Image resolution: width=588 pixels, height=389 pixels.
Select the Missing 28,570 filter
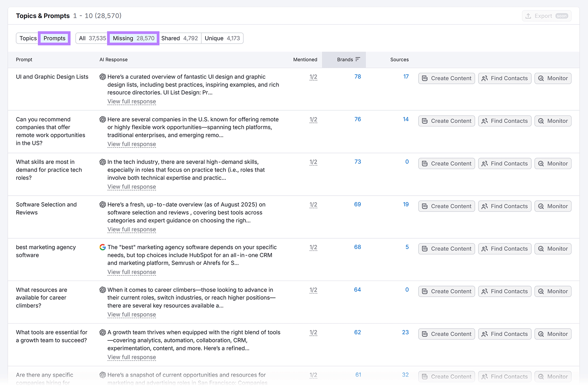(x=133, y=38)
